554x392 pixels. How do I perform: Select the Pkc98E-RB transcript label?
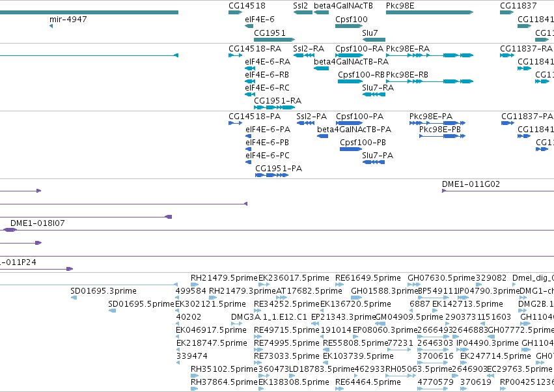tap(407, 75)
